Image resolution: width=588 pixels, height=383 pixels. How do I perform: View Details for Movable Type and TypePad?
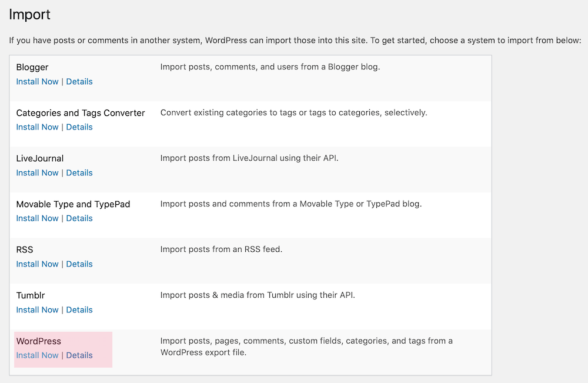click(79, 218)
